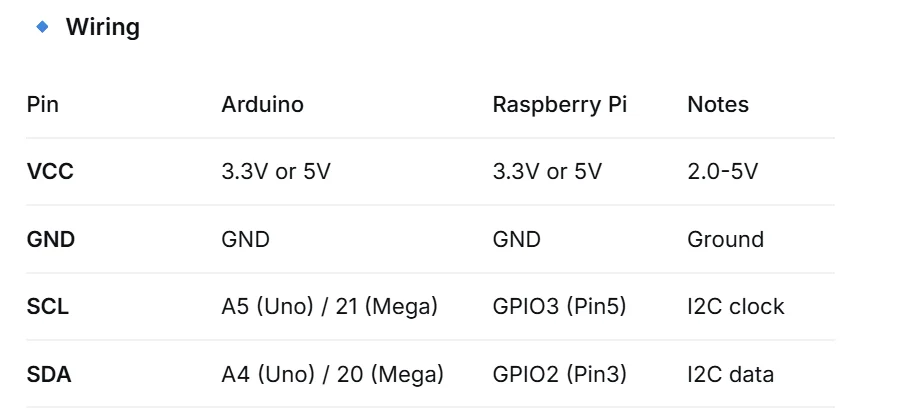Image resolution: width=906 pixels, height=411 pixels.
Task: Select the SCL pin label
Action: 48,306
